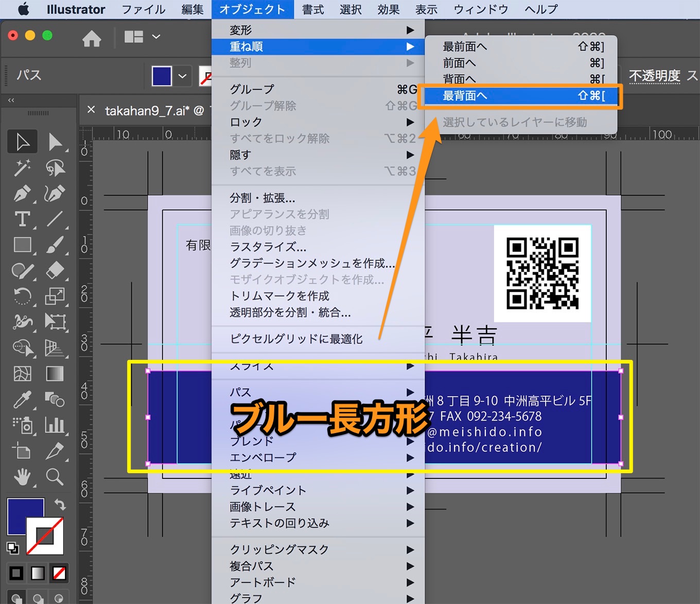
Task: Switch paint mode to Gradient
Action: click(x=38, y=573)
